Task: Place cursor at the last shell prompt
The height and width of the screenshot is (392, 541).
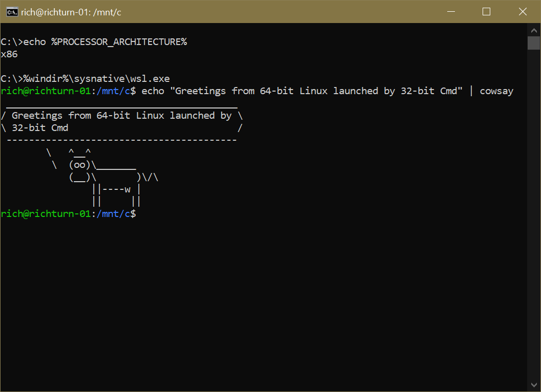Action: click(x=141, y=213)
